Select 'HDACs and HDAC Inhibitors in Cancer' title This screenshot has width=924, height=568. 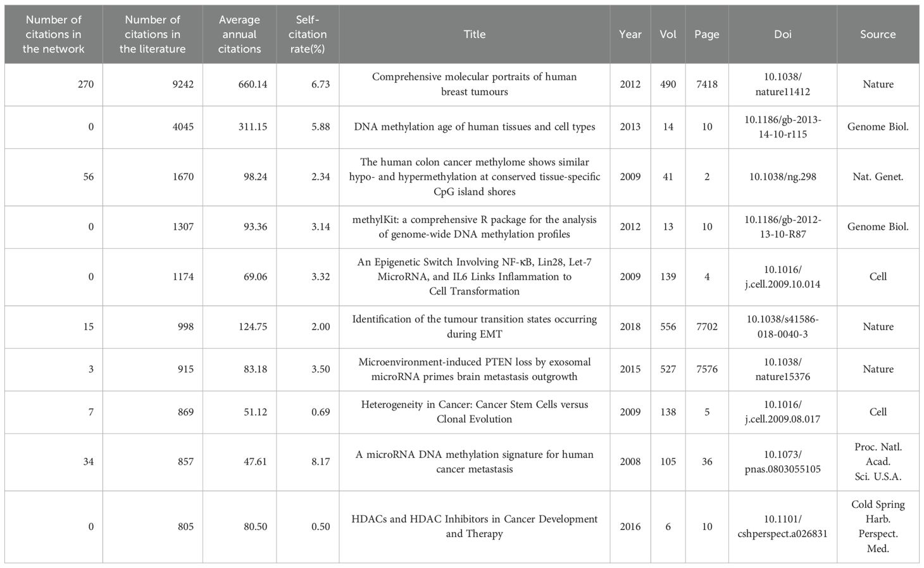475,526
